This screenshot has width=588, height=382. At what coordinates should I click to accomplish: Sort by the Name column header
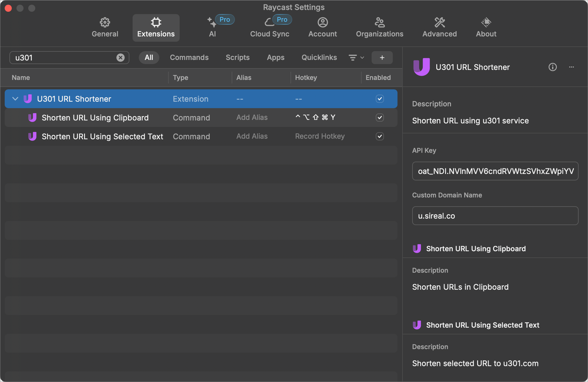21,78
